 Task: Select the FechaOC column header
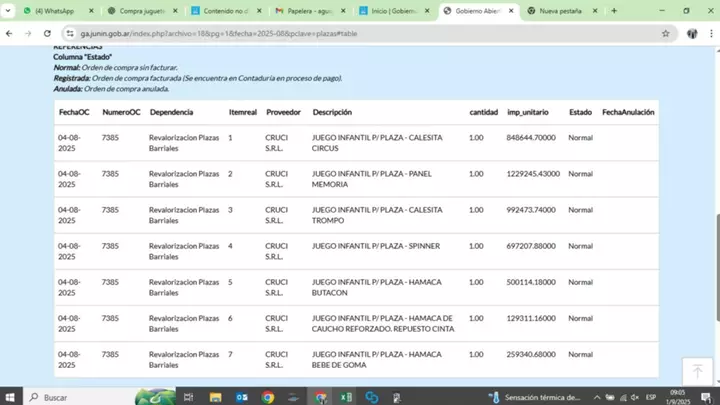pos(74,112)
